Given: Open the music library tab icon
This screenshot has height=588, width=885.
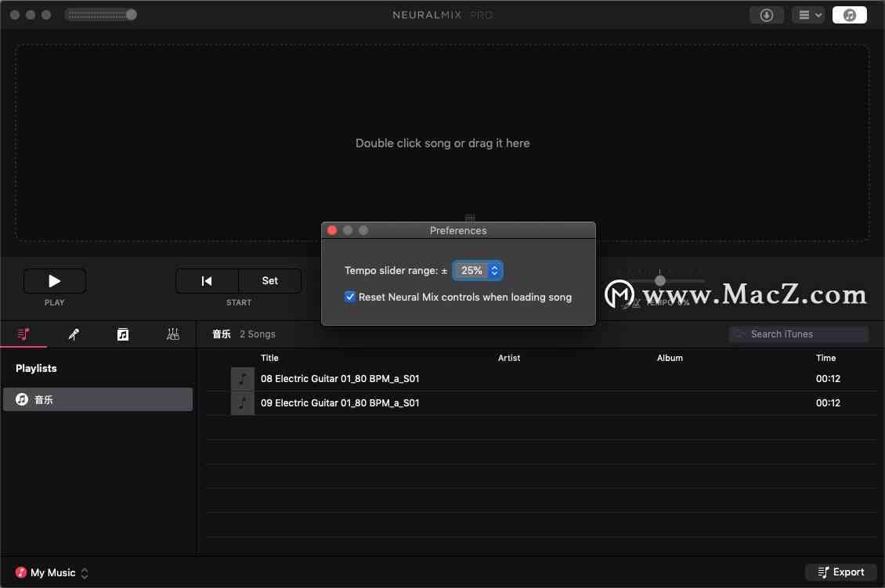Looking at the screenshot, I should [x=122, y=334].
